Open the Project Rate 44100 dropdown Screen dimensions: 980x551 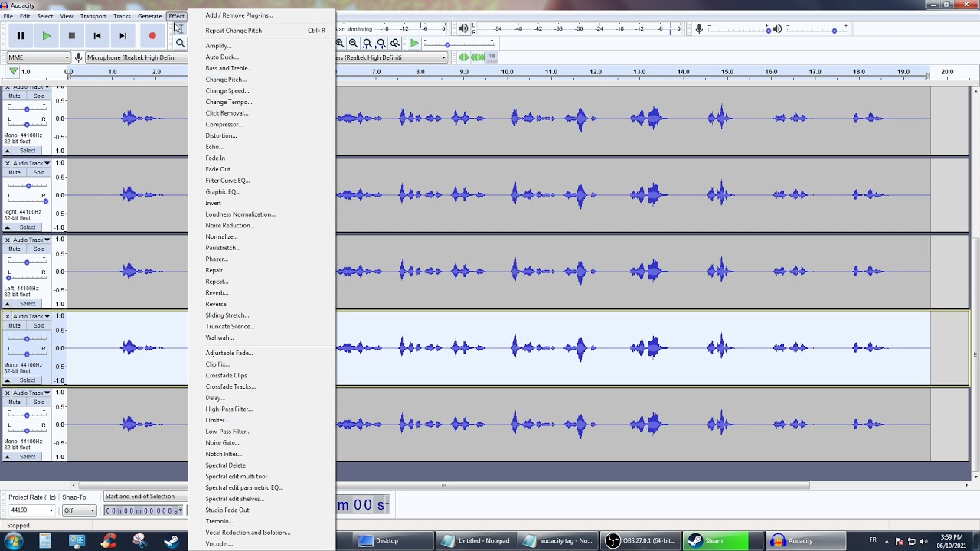pos(31,510)
